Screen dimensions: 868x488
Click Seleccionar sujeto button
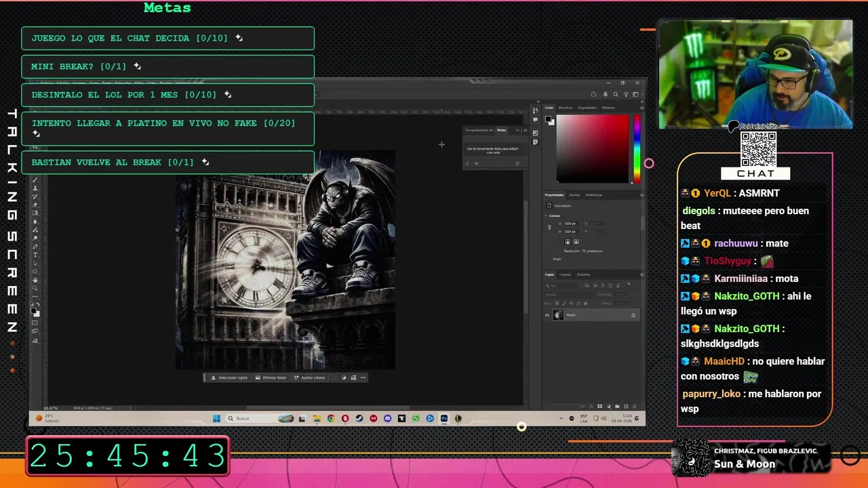230,378
